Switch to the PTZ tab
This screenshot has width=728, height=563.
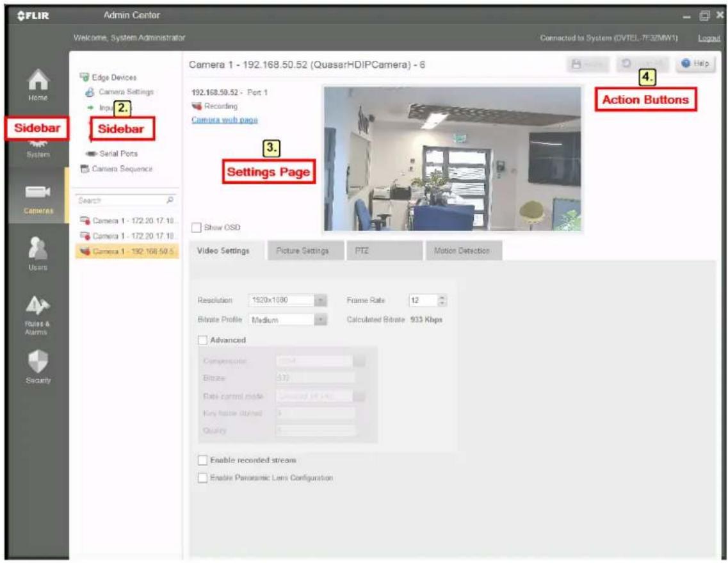tap(385, 251)
